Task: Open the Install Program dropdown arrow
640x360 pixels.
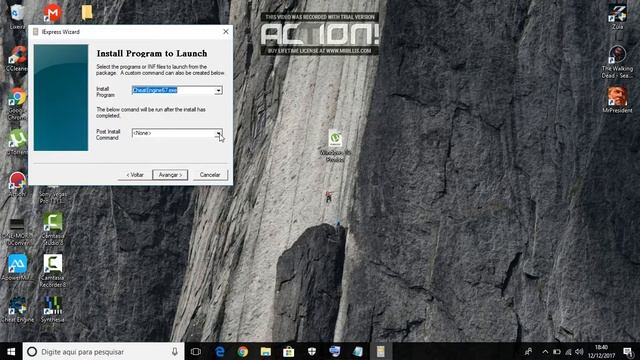Action: pos(218,90)
